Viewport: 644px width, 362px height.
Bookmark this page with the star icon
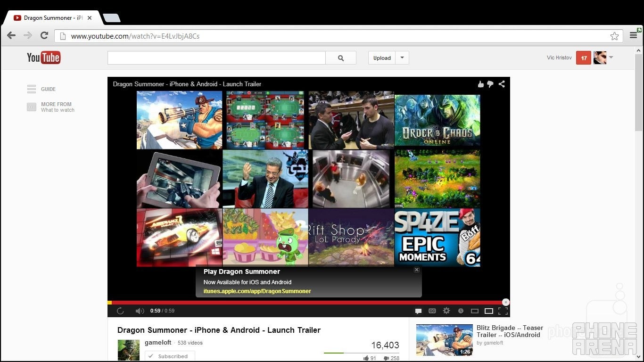[x=614, y=36]
